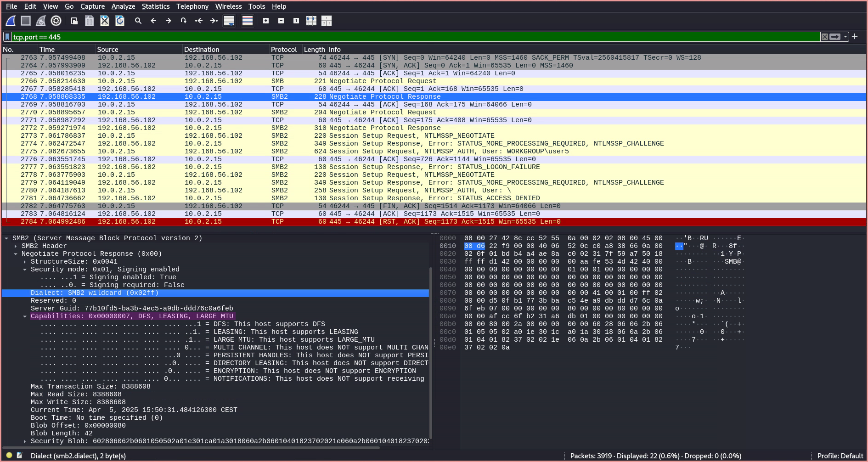Open a capture file
868x462 pixels.
pos(74,21)
